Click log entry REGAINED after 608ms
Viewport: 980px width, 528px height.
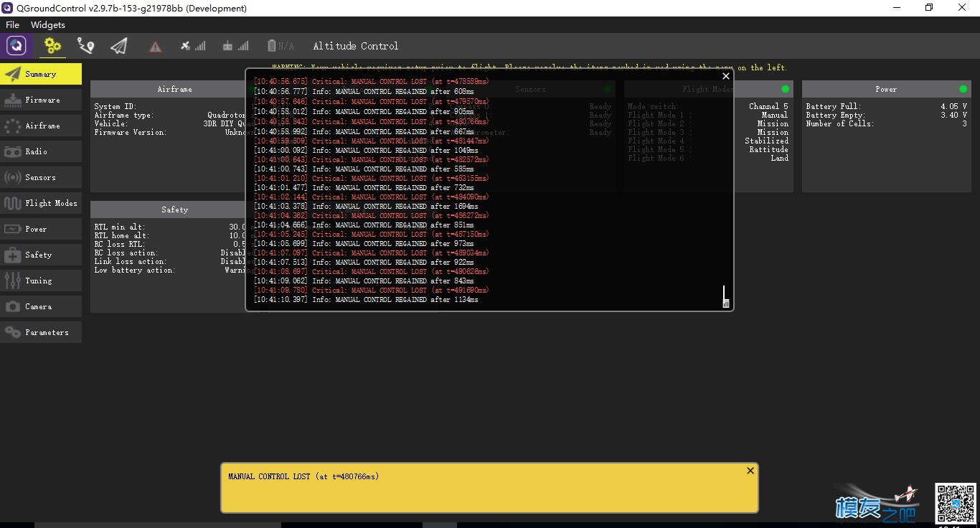click(x=364, y=92)
